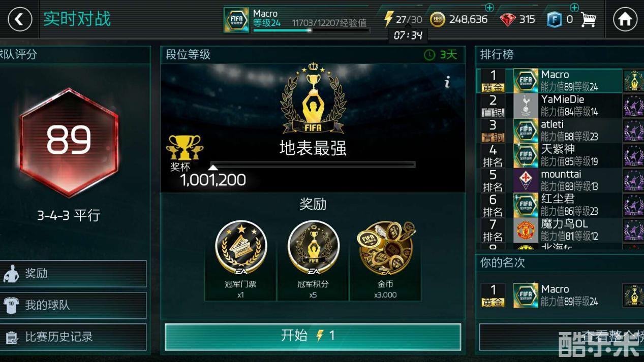Open 我的球队 my team menu

point(73,305)
